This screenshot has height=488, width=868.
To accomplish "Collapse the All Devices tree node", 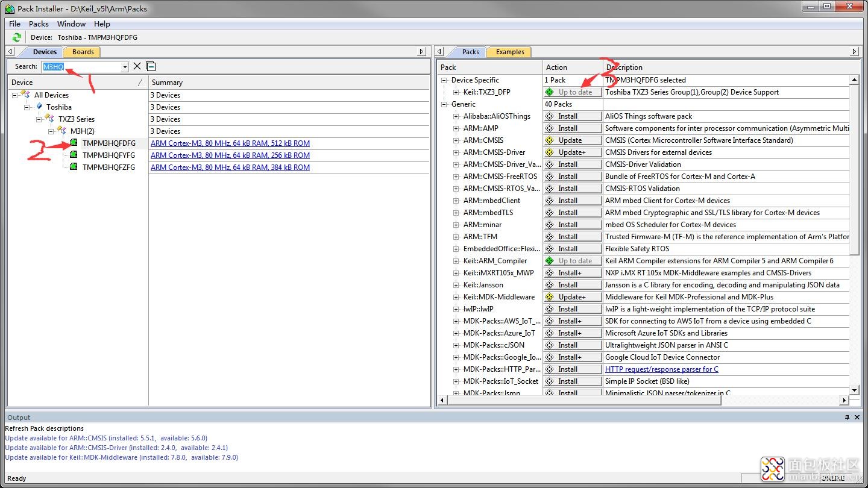I will pyautogui.click(x=16, y=95).
